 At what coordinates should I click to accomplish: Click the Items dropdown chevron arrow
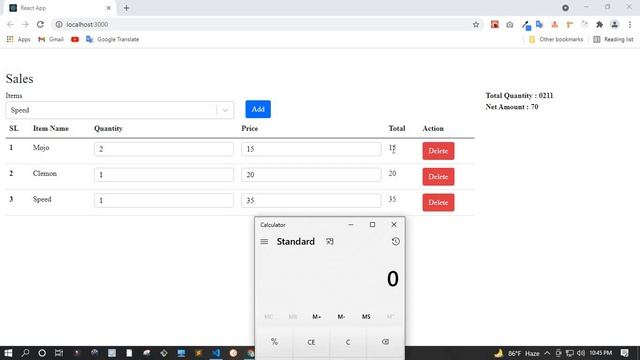(x=225, y=110)
